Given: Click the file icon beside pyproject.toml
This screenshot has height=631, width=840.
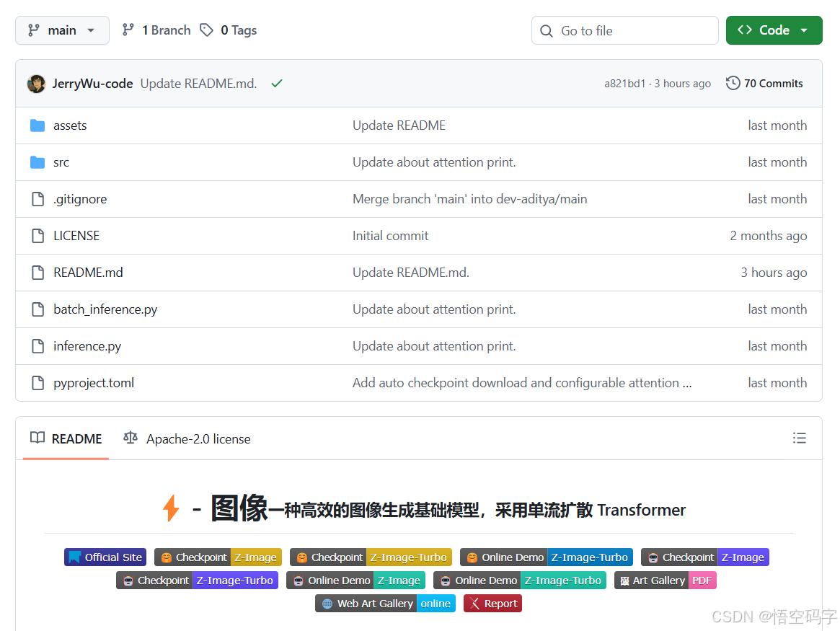Looking at the screenshot, I should (38, 383).
